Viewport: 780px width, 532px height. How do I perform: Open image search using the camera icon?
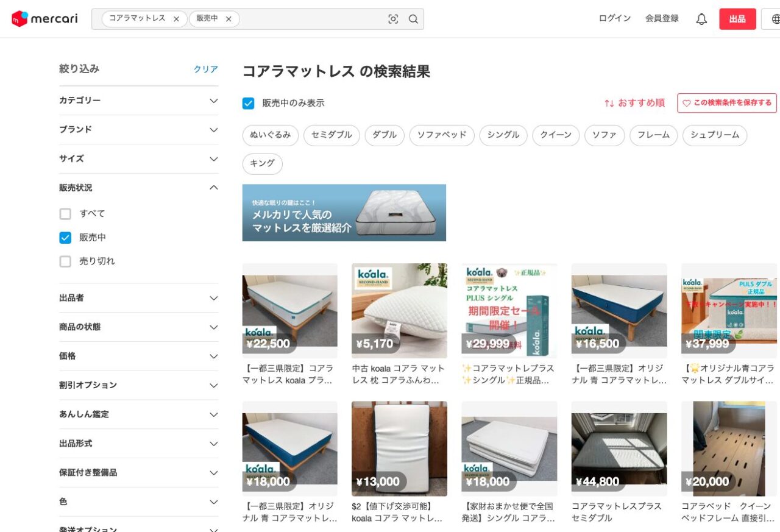(x=393, y=19)
